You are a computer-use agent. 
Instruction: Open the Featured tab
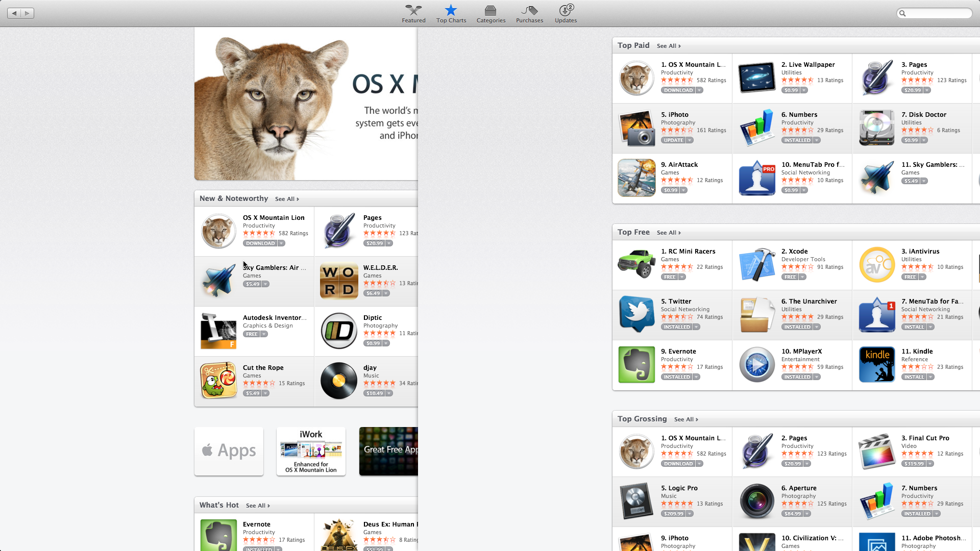pos(413,14)
